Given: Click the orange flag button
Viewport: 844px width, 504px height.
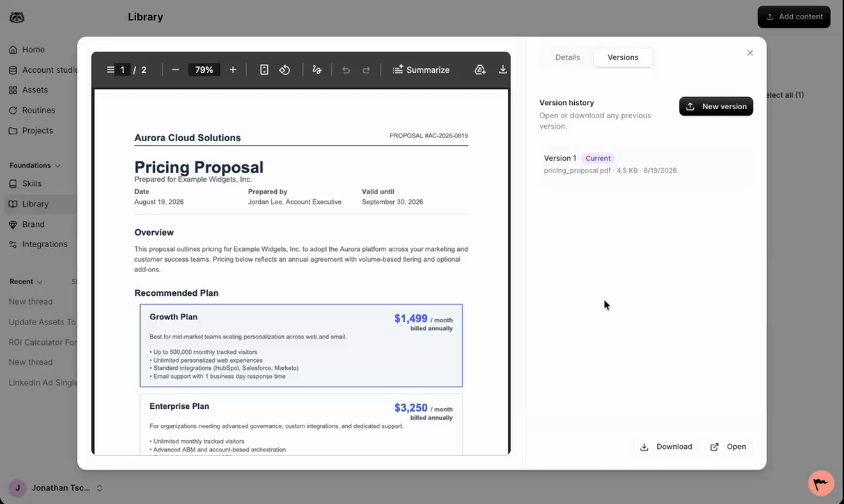Looking at the screenshot, I should point(821,483).
